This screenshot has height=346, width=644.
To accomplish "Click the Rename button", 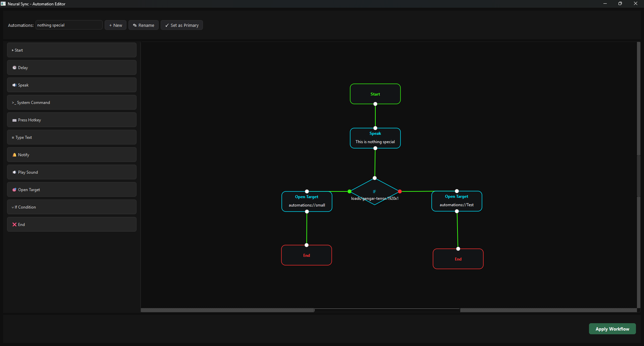I will click(x=144, y=25).
